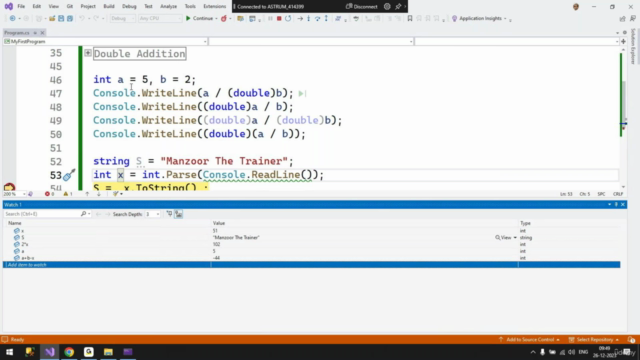Click the split editor plus icon
The image size is (640, 360).
point(623,42)
